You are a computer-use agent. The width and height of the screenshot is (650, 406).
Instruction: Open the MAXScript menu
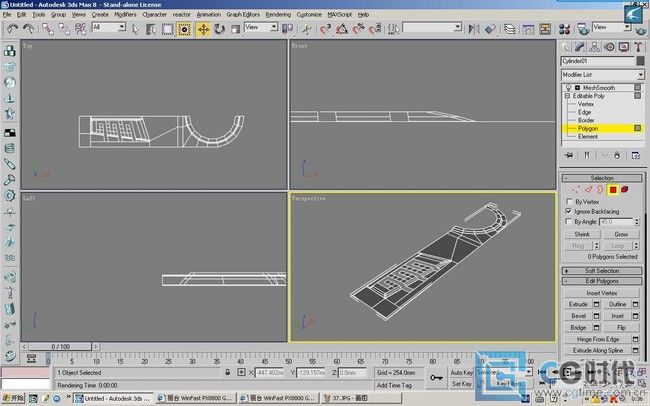coord(340,15)
